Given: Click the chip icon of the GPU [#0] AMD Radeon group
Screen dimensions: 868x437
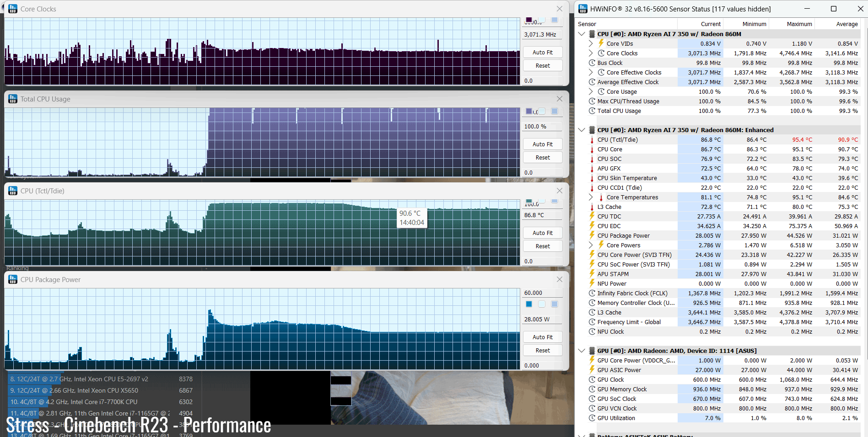Looking at the screenshot, I should tap(592, 351).
